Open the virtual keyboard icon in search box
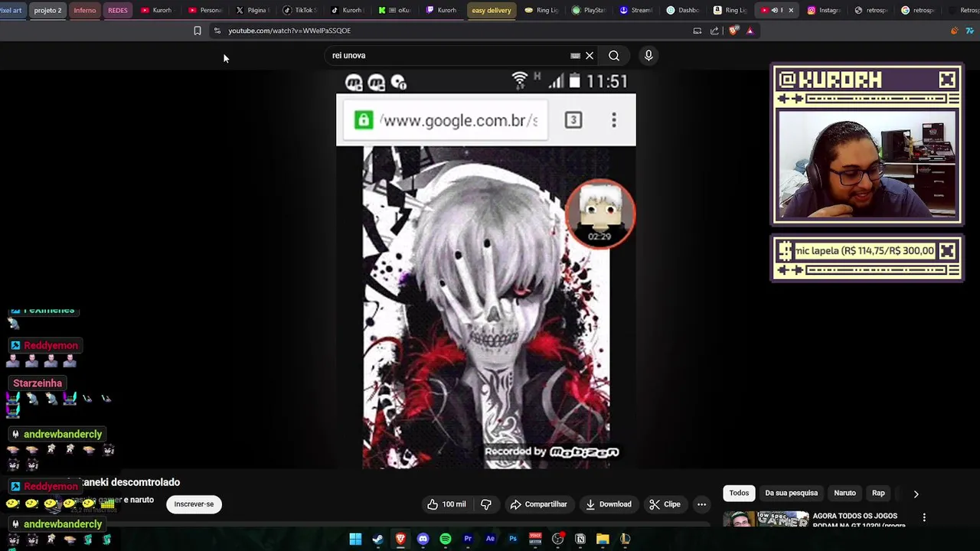Screen dimensions: 980x551 pos(575,55)
